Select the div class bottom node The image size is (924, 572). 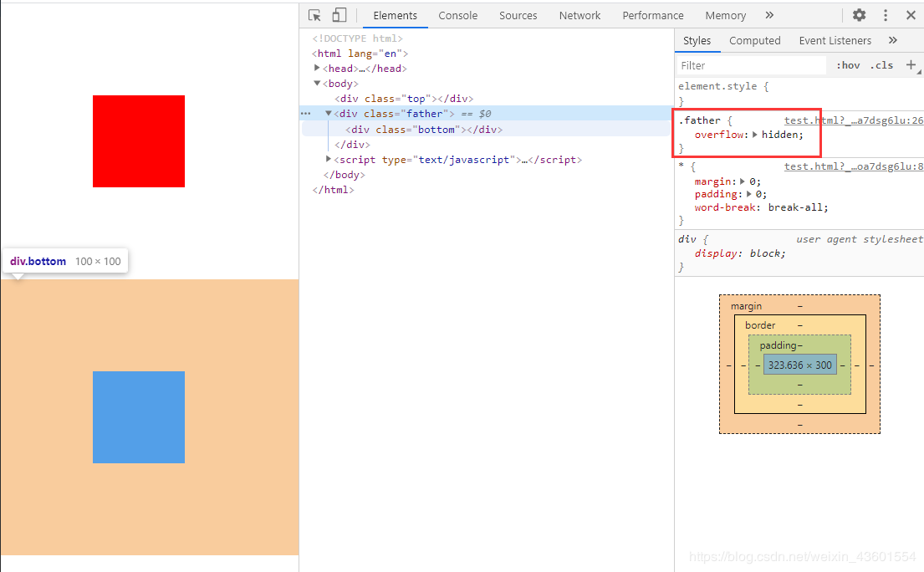424,130
